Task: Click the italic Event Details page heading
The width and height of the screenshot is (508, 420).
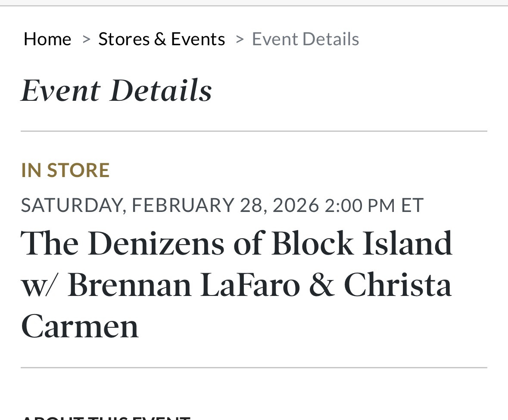Action: [x=116, y=90]
